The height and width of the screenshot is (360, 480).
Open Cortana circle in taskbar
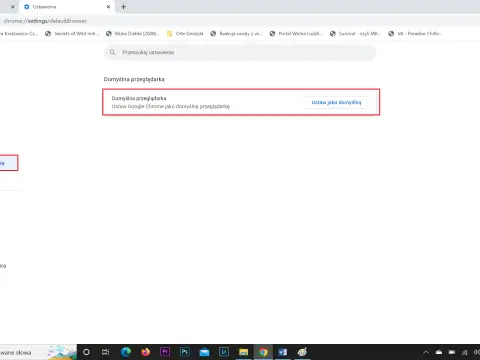tap(86, 352)
